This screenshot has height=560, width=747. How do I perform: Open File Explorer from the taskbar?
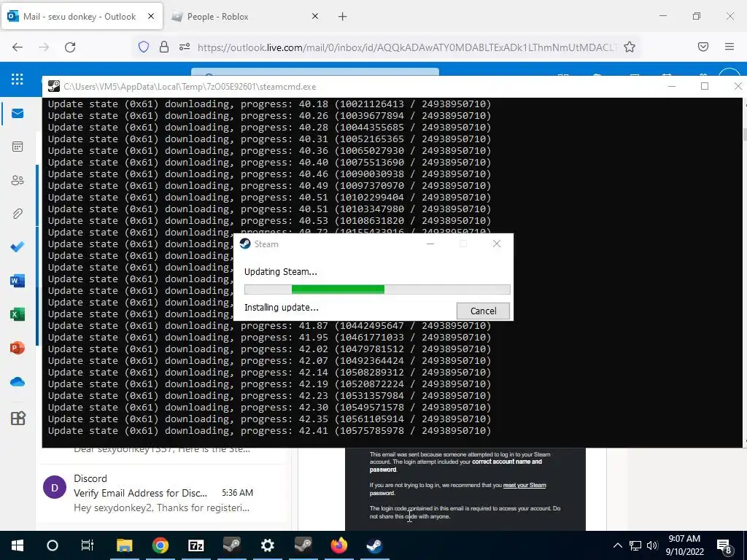124,545
